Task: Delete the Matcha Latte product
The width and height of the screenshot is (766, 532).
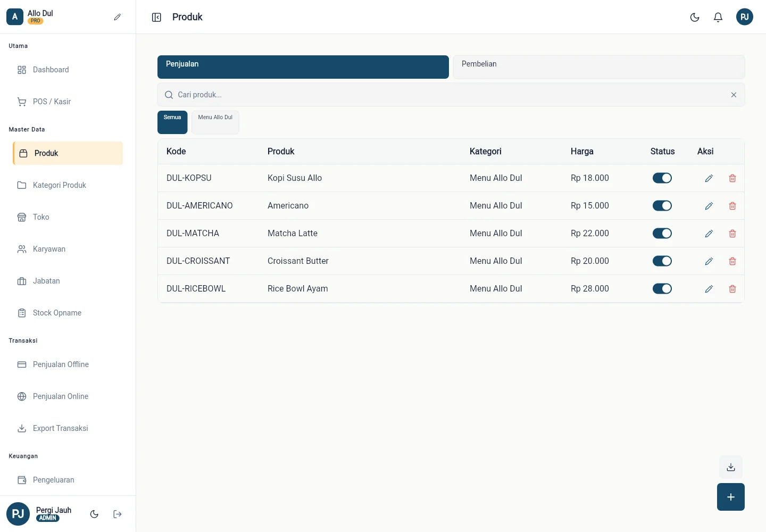Action: 732,234
